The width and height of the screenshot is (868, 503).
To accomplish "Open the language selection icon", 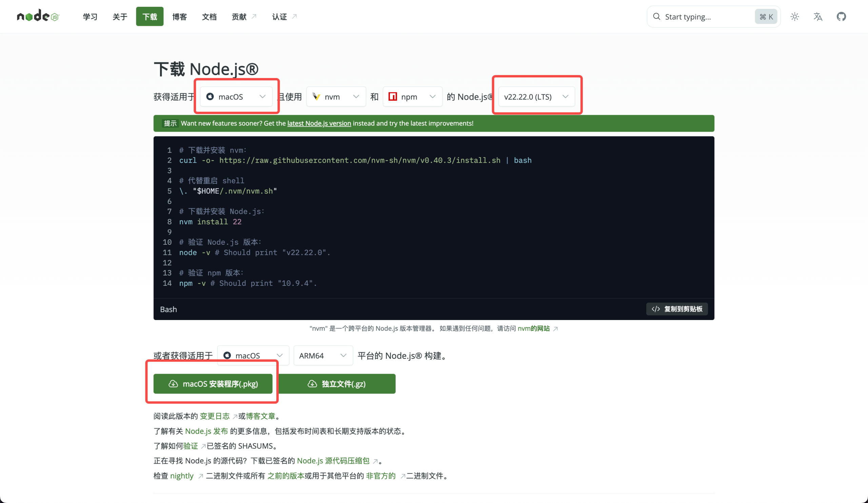I will pyautogui.click(x=818, y=16).
